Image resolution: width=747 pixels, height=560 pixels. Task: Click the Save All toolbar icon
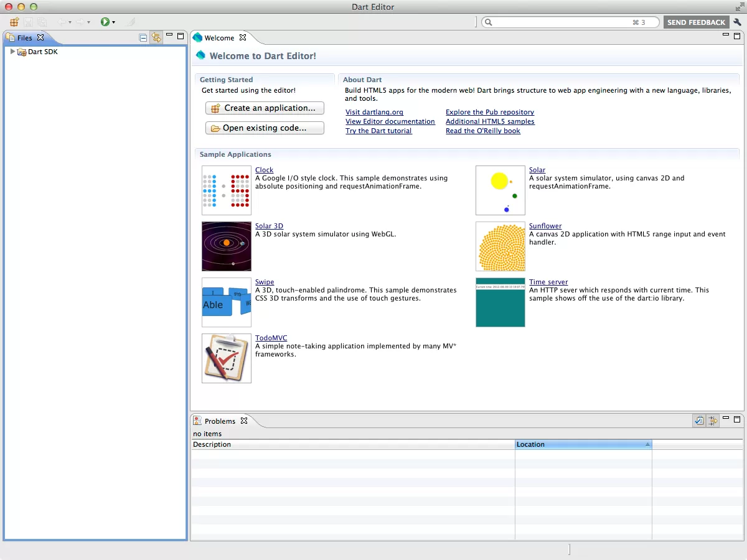pos(42,22)
